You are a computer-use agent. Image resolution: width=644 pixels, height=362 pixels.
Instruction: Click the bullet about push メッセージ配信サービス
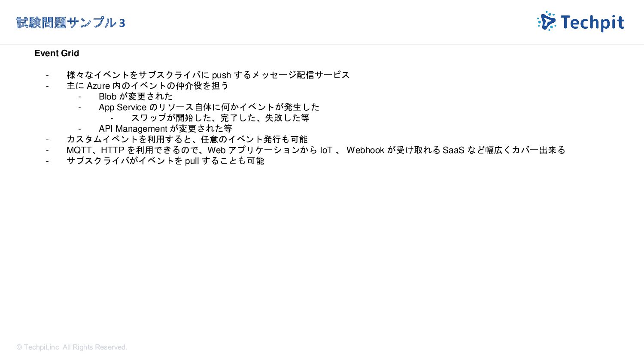(x=208, y=75)
